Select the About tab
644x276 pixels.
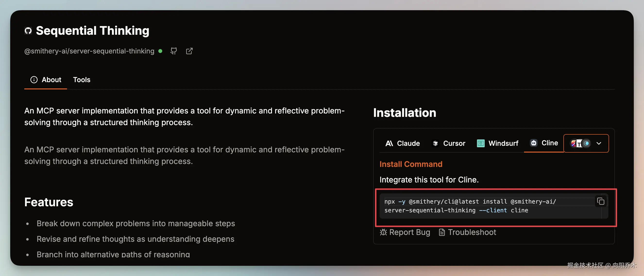45,80
